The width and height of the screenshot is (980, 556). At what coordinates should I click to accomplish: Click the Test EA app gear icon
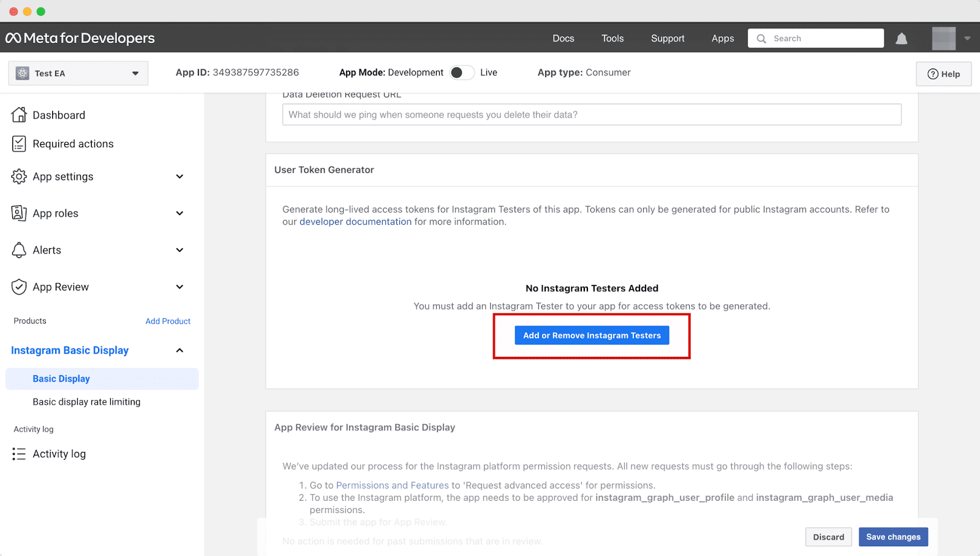click(23, 74)
